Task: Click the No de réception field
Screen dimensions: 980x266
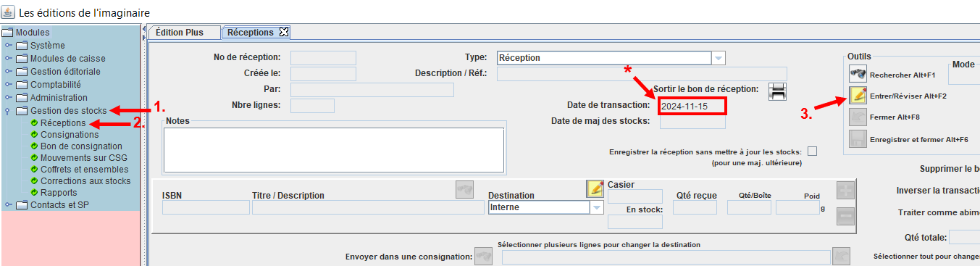Action: pyautogui.click(x=323, y=58)
